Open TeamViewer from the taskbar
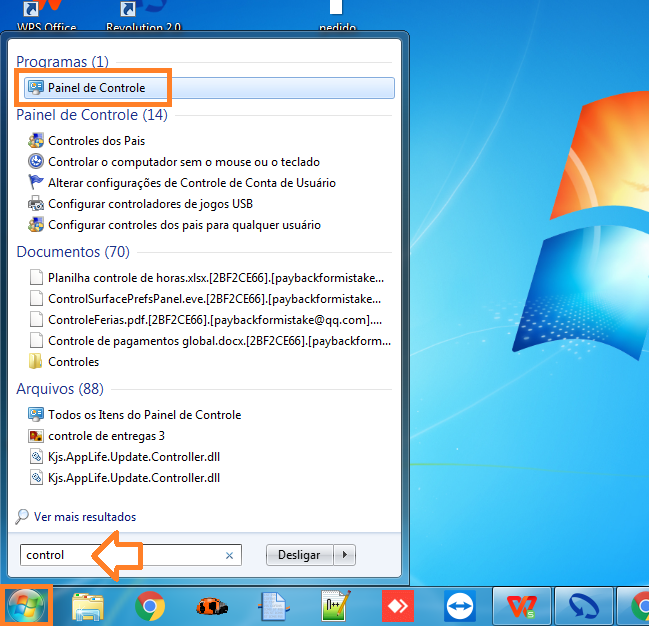This screenshot has height=626, width=649. tap(460, 606)
